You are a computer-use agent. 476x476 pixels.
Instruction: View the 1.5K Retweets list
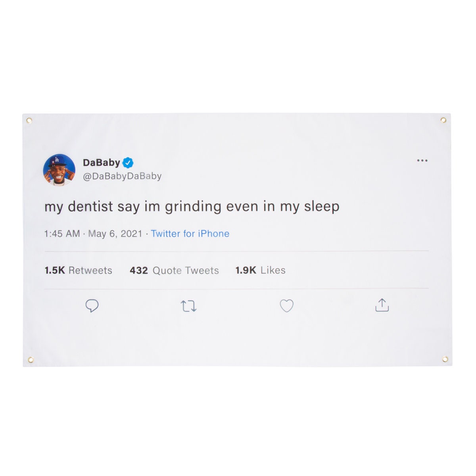[x=78, y=271]
